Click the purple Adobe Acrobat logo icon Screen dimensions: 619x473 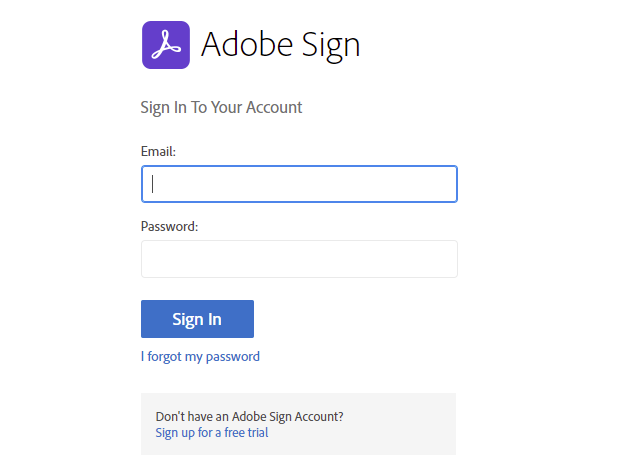click(166, 45)
